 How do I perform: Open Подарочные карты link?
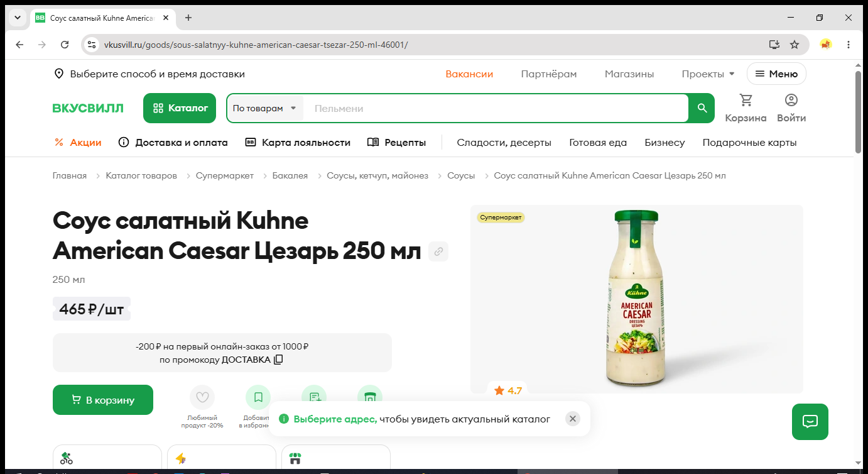coord(749,143)
